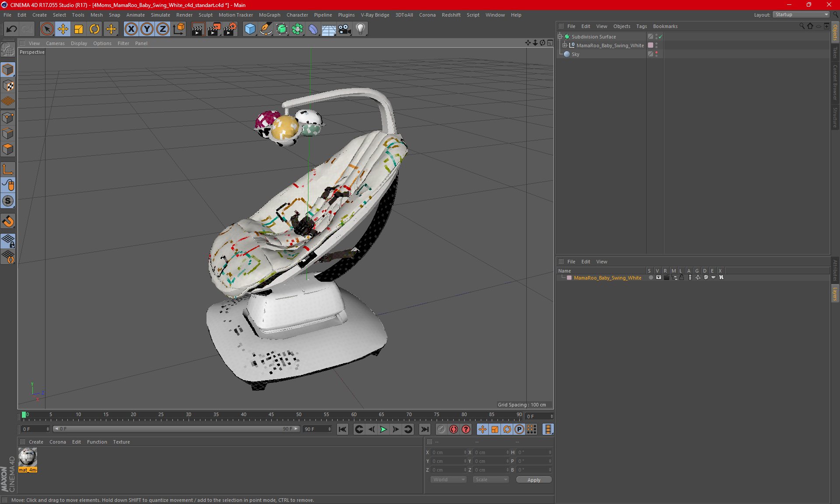
Task: Select the Sky object
Action: [575, 54]
